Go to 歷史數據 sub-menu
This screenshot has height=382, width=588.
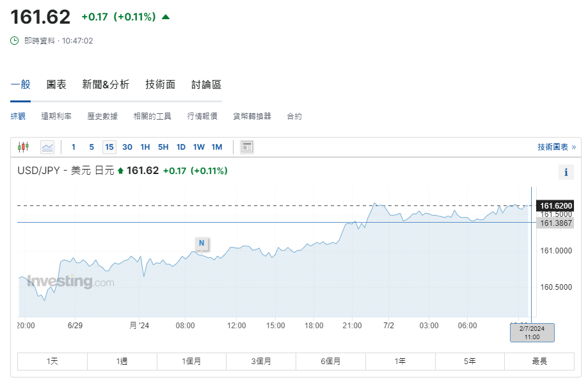point(102,116)
